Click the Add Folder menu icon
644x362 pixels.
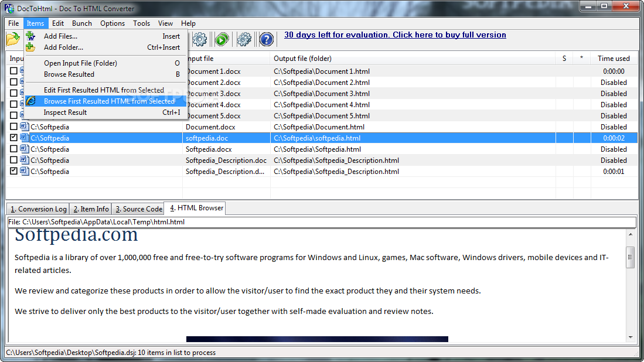click(x=30, y=47)
